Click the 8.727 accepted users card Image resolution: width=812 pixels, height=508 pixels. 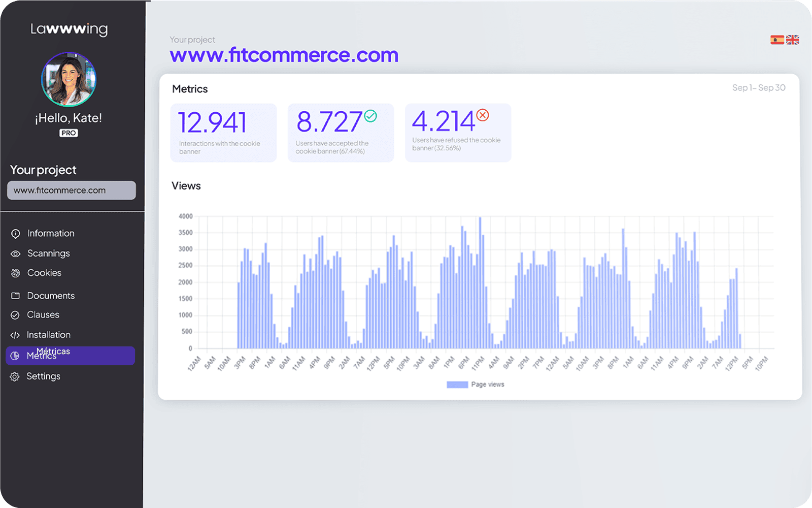click(x=341, y=133)
